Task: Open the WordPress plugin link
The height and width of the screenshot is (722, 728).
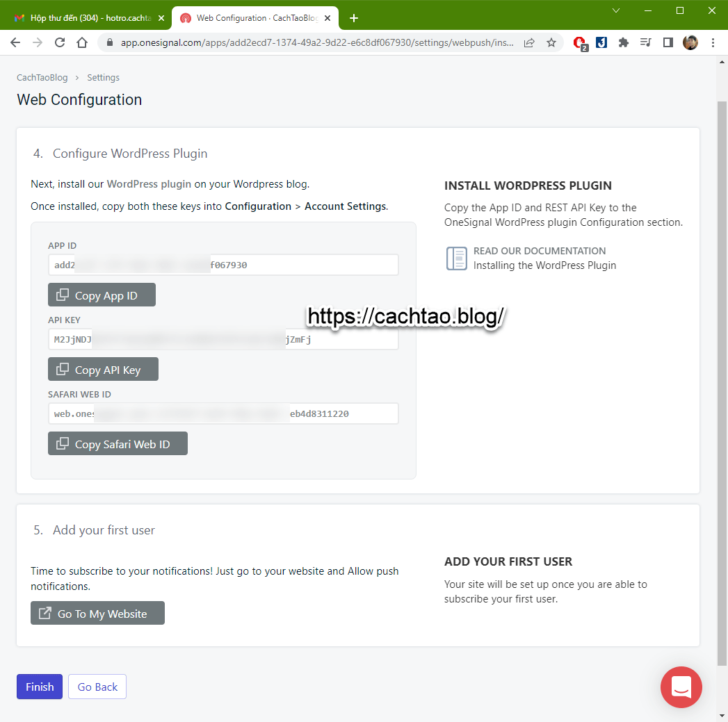Action: point(149,184)
